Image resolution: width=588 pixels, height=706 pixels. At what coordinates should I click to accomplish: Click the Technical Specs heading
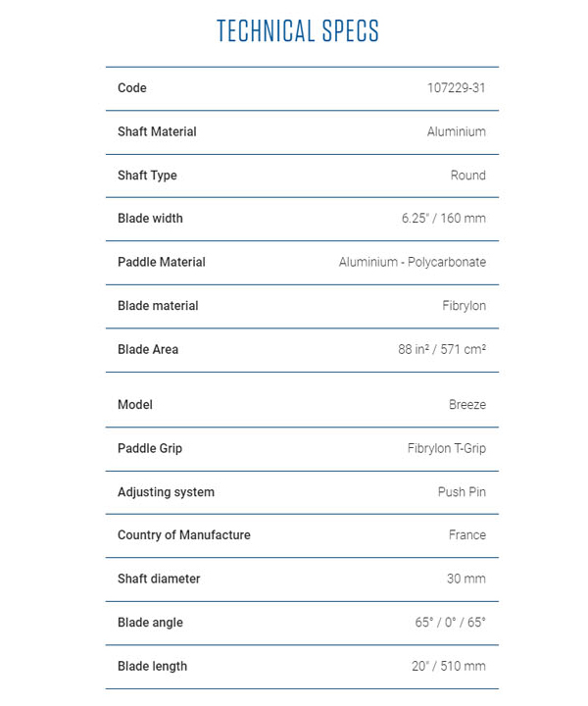[x=297, y=31]
